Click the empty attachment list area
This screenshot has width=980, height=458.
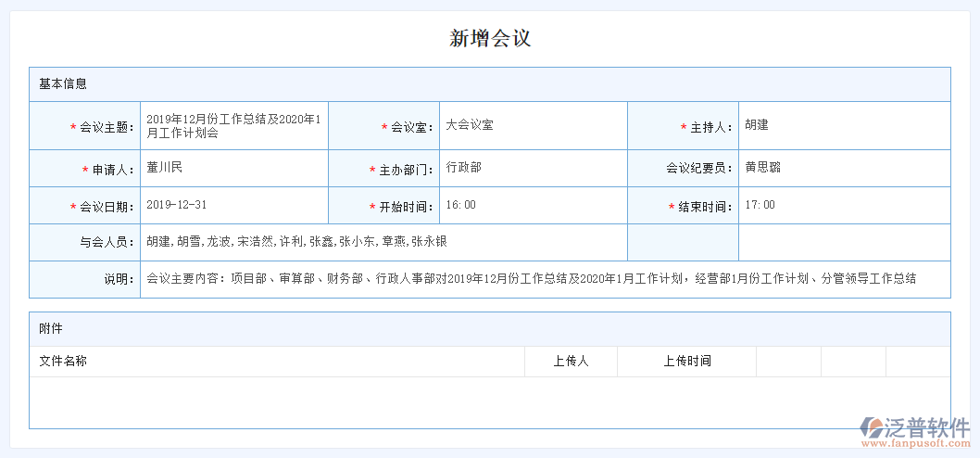coord(489,402)
